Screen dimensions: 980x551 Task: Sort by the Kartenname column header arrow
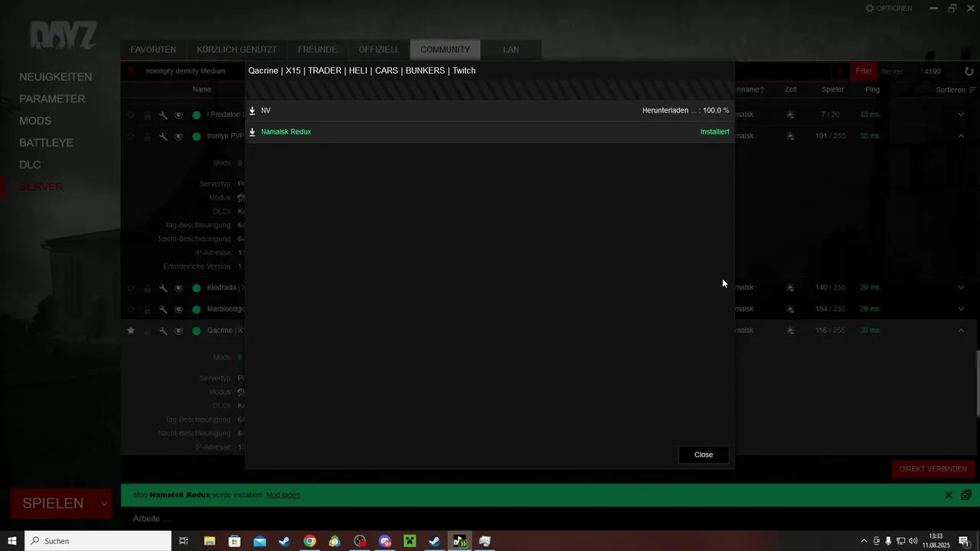tap(763, 90)
